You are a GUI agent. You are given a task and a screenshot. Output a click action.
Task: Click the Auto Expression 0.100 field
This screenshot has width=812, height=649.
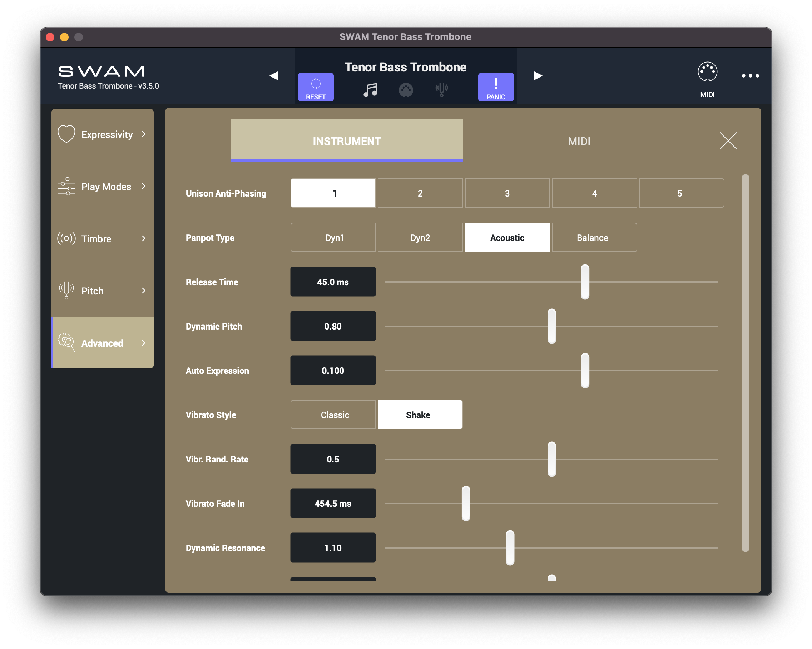(x=333, y=370)
